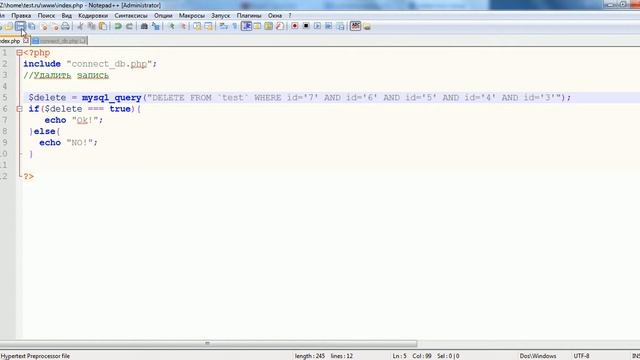This screenshot has height=360, width=640.
Task: Click the green Undo arrow icon
Action: [118, 27]
